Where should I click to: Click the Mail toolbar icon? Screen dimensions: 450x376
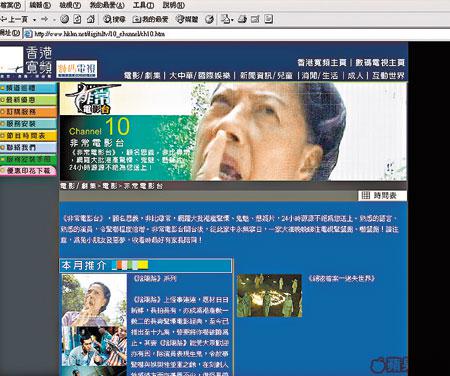(x=226, y=19)
